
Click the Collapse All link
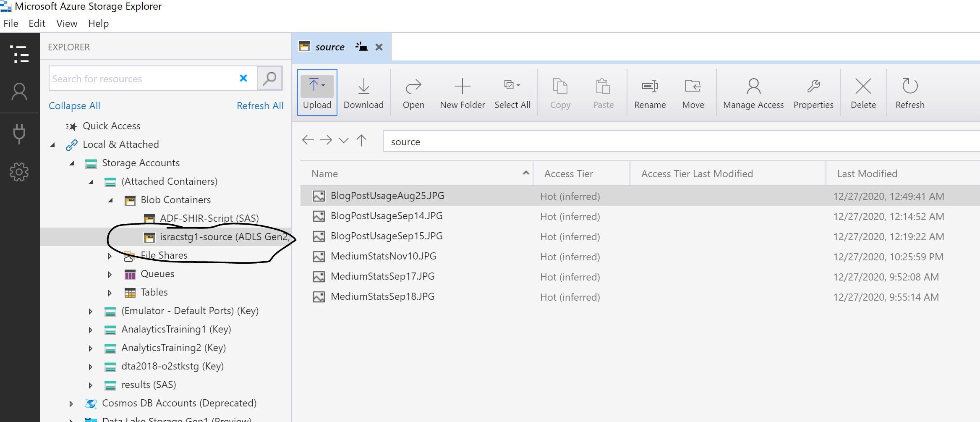[x=74, y=106]
